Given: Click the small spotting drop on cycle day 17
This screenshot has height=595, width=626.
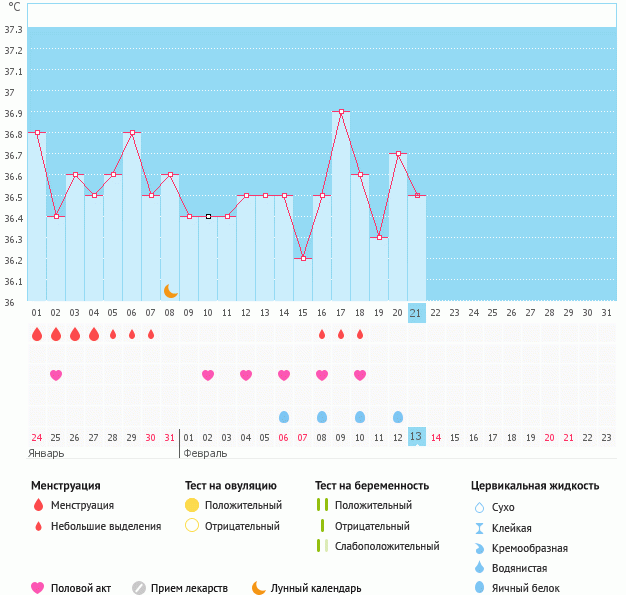Looking at the screenshot, I should point(341,334).
